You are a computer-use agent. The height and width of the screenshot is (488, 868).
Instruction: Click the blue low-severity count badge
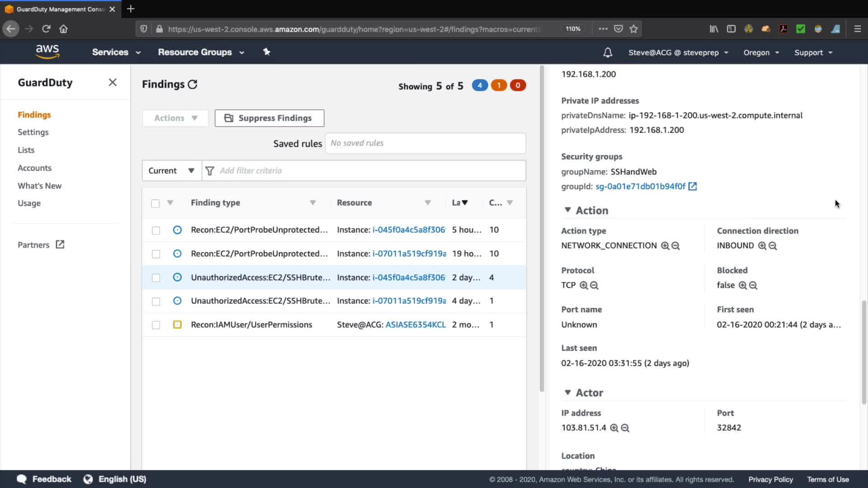(480, 85)
